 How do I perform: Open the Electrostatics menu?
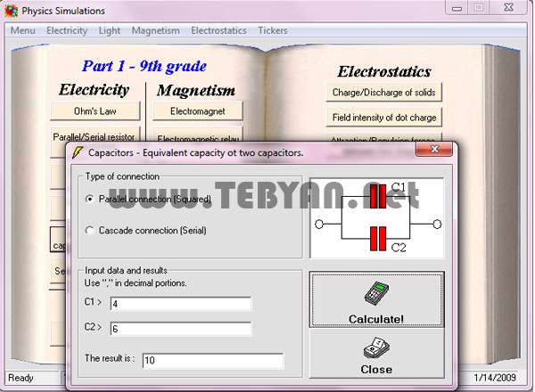click(218, 30)
